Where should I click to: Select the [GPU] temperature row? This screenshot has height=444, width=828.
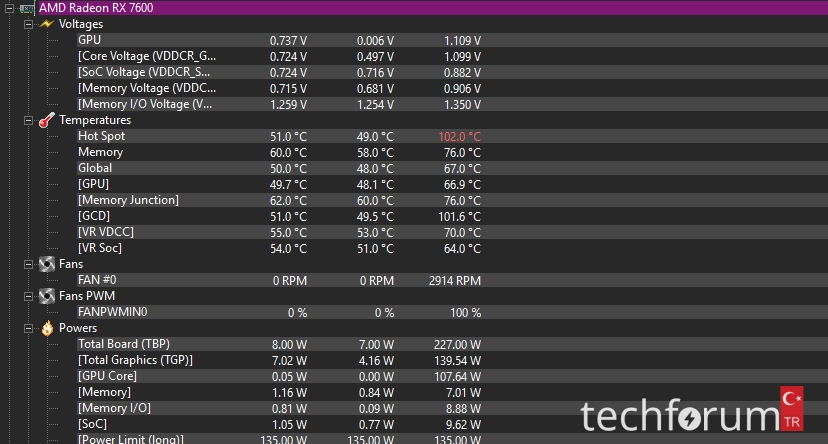tap(452, 184)
